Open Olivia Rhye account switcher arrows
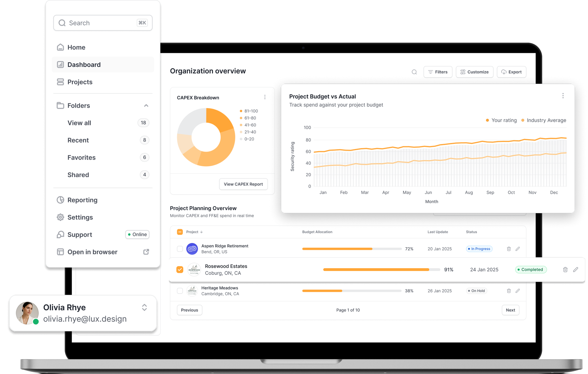Image resolution: width=588 pixels, height=374 pixels. [x=144, y=307]
